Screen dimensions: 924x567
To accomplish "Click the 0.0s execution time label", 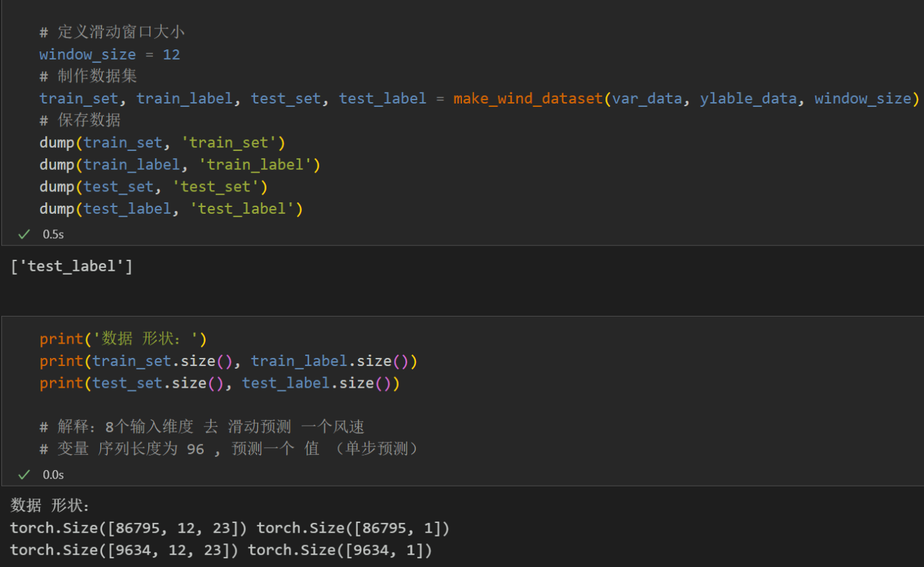I will (53, 475).
